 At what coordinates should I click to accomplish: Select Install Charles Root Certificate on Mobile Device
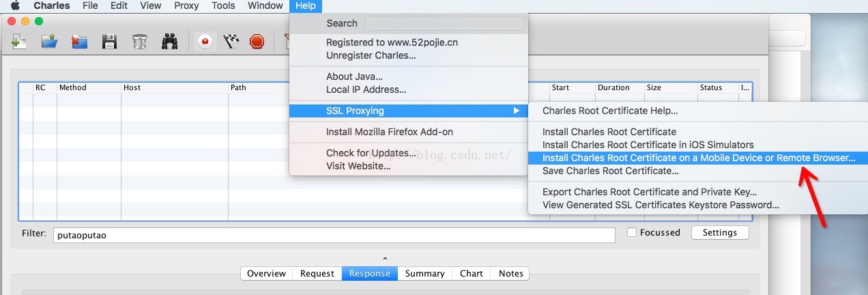698,158
